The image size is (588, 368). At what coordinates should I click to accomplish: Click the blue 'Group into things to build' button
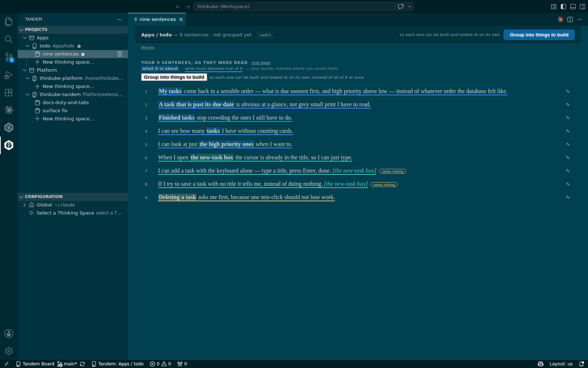pyautogui.click(x=539, y=35)
